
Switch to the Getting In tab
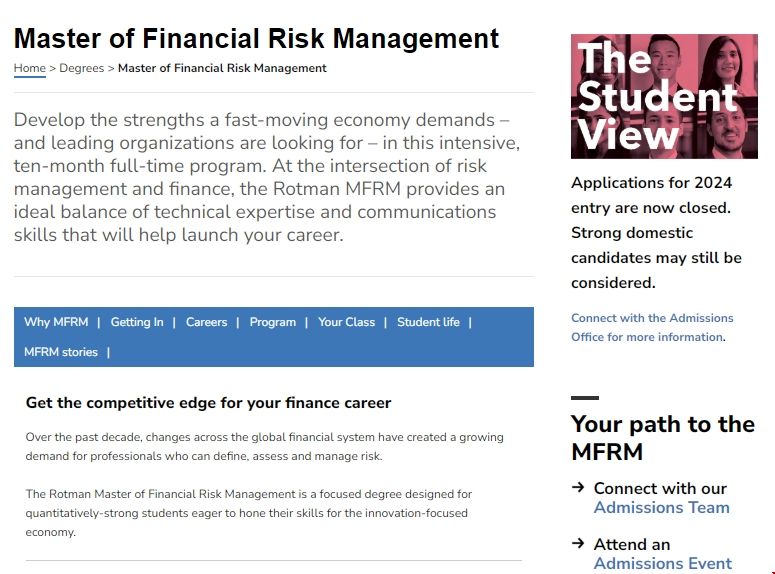(137, 322)
